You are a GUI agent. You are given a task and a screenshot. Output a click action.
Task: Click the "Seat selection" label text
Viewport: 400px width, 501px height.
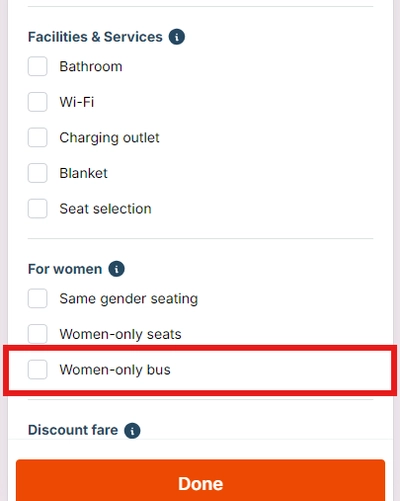pyautogui.click(x=105, y=209)
